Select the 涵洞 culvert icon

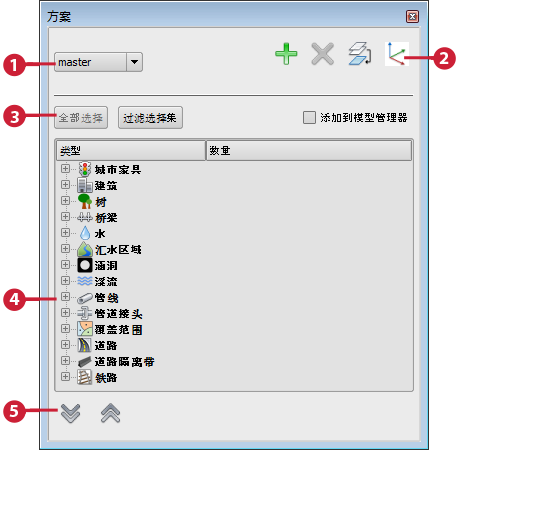tap(85, 265)
